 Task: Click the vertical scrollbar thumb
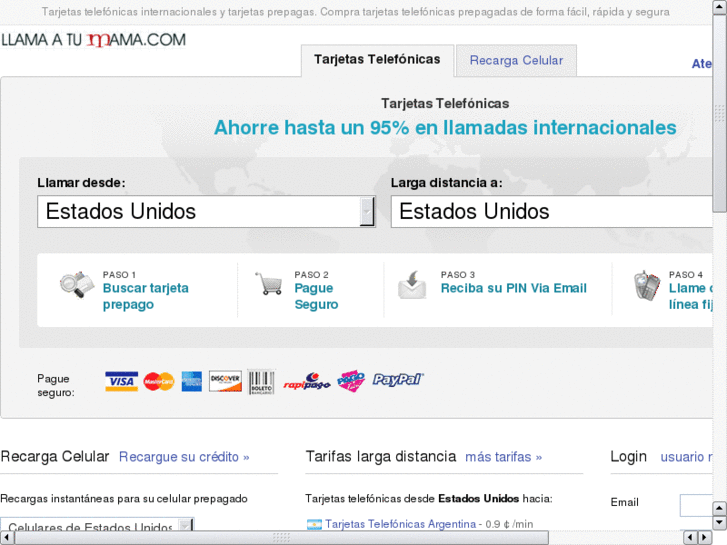[720, 113]
